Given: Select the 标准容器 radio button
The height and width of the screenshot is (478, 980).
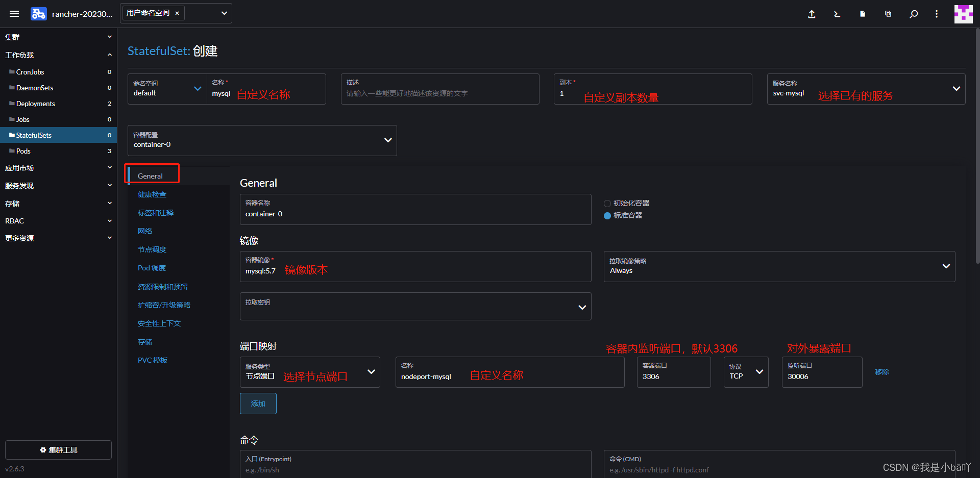Looking at the screenshot, I should (607, 216).
